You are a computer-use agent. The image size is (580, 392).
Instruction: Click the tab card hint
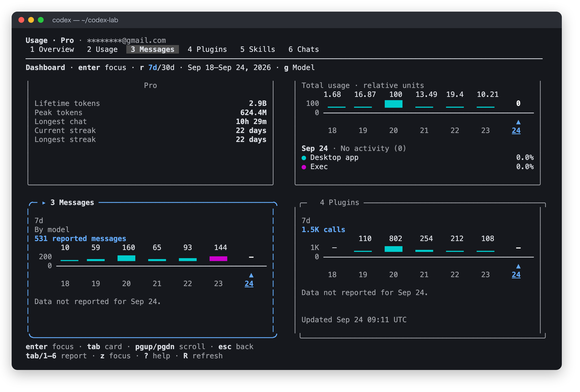click(104, 347)
